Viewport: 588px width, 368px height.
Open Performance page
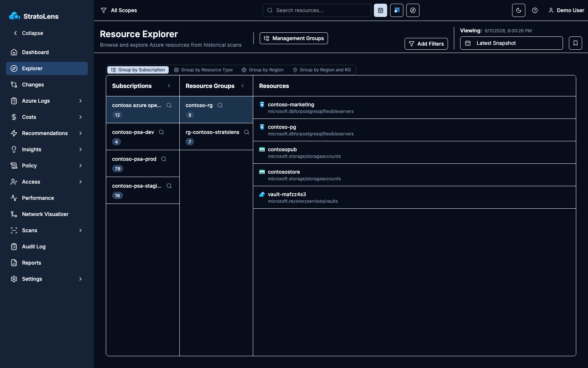(x=47, y=198)
